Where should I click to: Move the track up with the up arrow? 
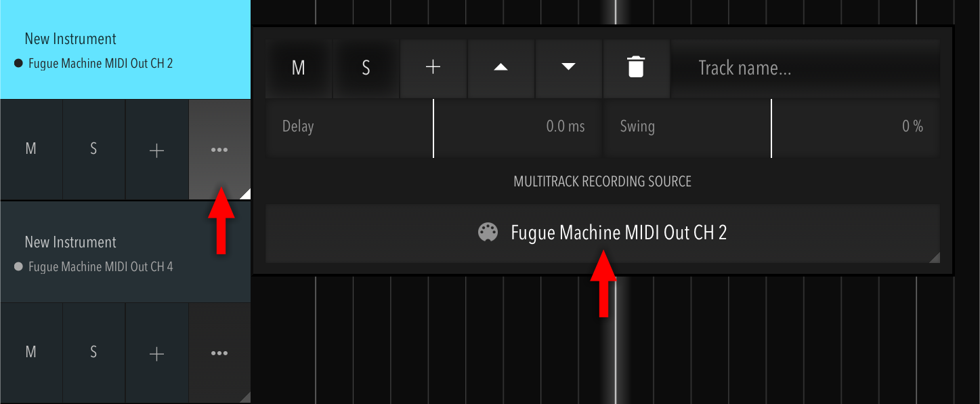click(x=500, y=68)
